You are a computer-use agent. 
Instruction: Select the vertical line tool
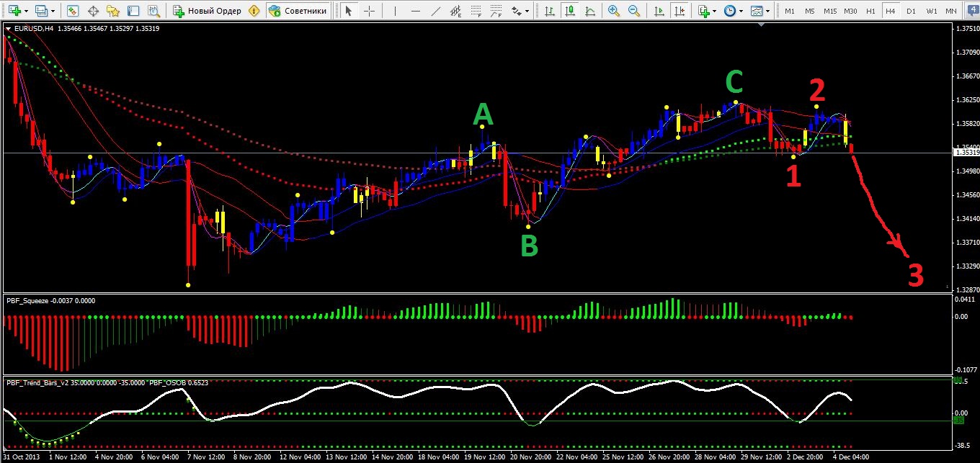(x=396, y=11)
